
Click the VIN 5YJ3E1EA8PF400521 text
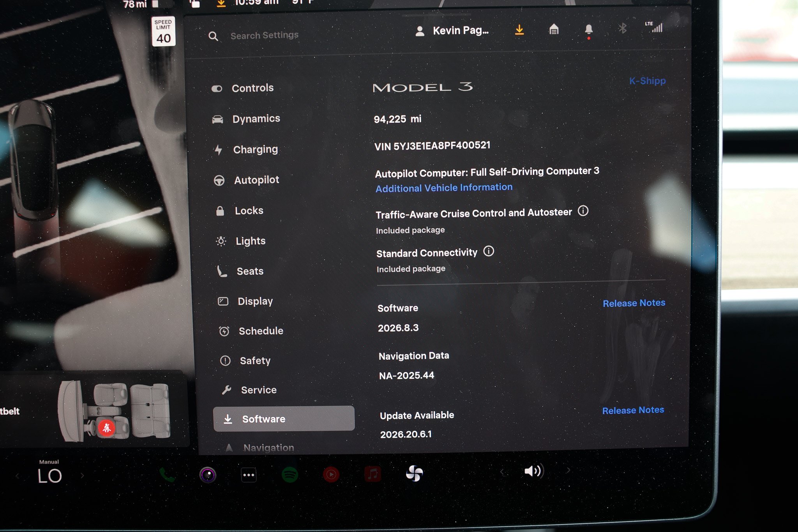coord(432,146)
